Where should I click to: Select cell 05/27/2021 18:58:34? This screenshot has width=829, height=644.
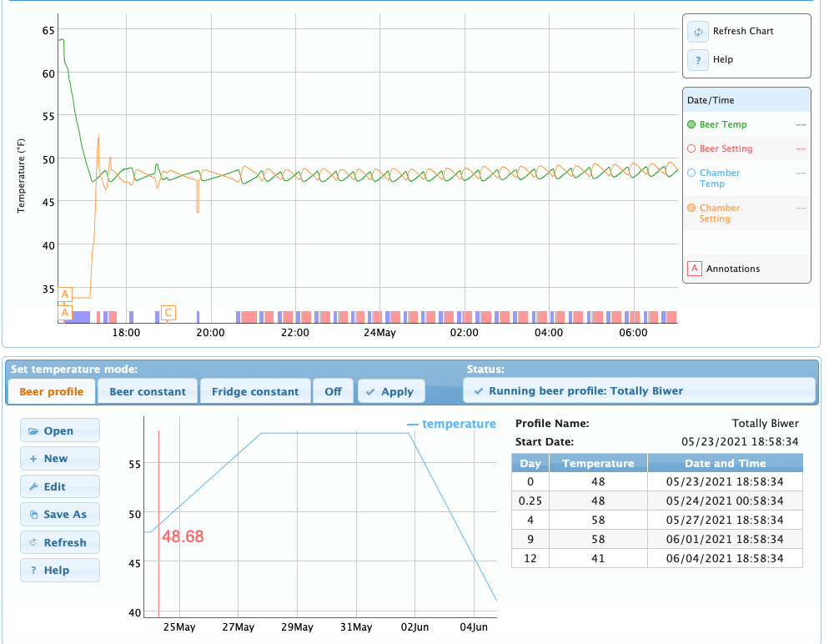coord(725,521)
